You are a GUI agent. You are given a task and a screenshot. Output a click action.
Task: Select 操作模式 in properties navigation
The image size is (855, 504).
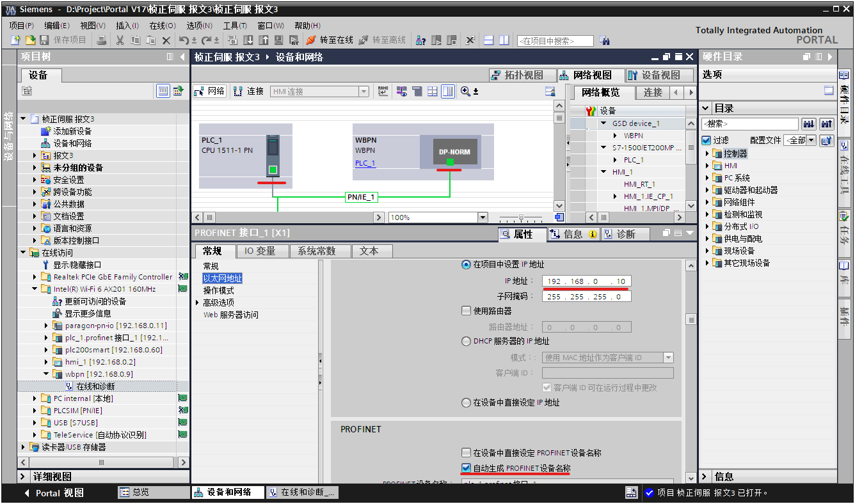[x=218, y=290]
